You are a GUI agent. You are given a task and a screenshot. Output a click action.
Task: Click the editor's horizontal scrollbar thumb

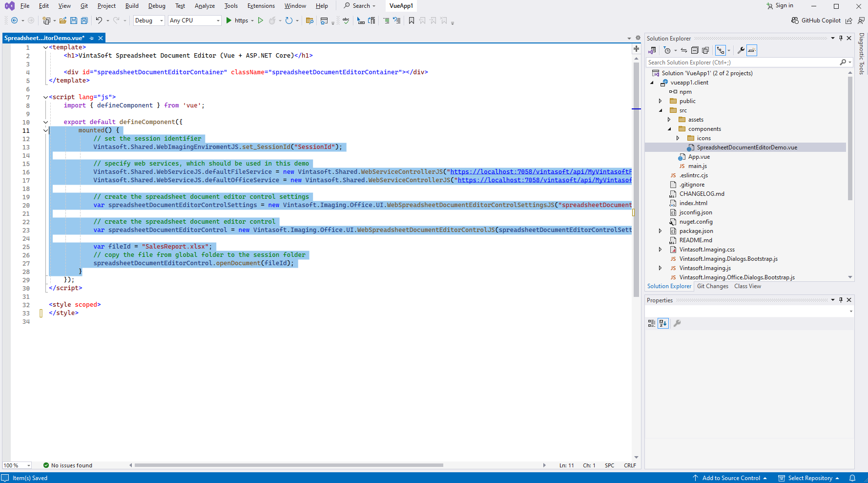289,465
